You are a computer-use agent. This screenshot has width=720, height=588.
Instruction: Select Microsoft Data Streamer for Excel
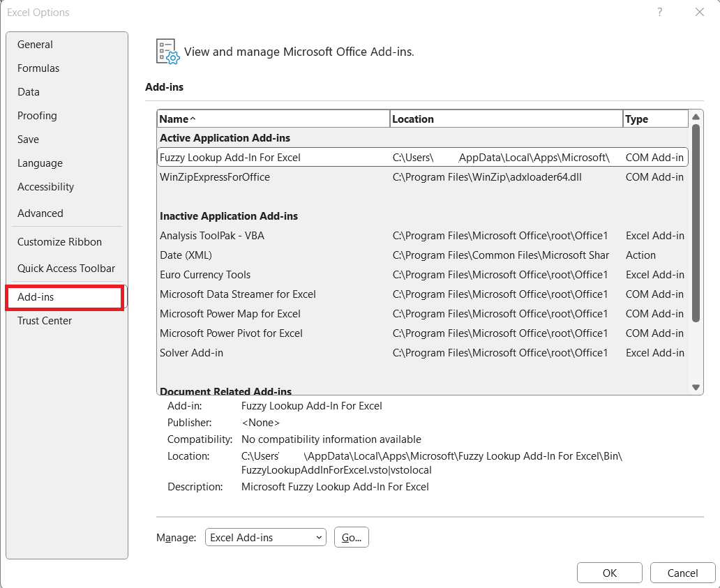423,294
